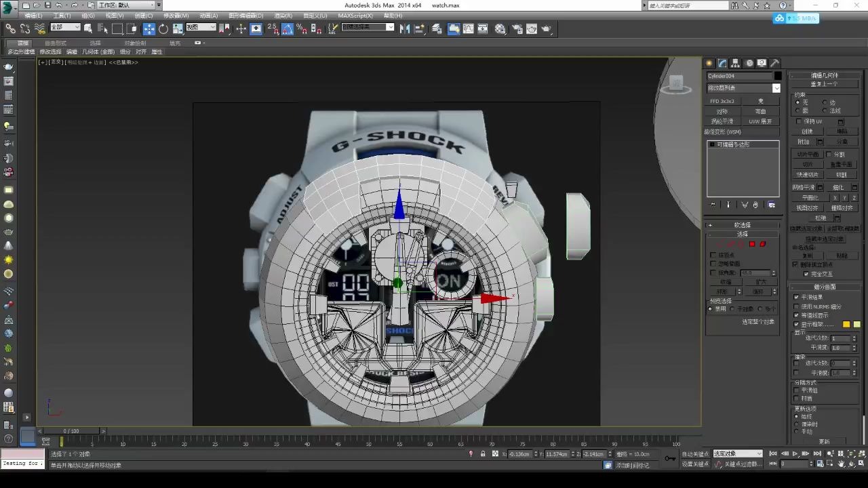
Task: Click the ViewCube in the viewport
Action: tap(675, 83)
